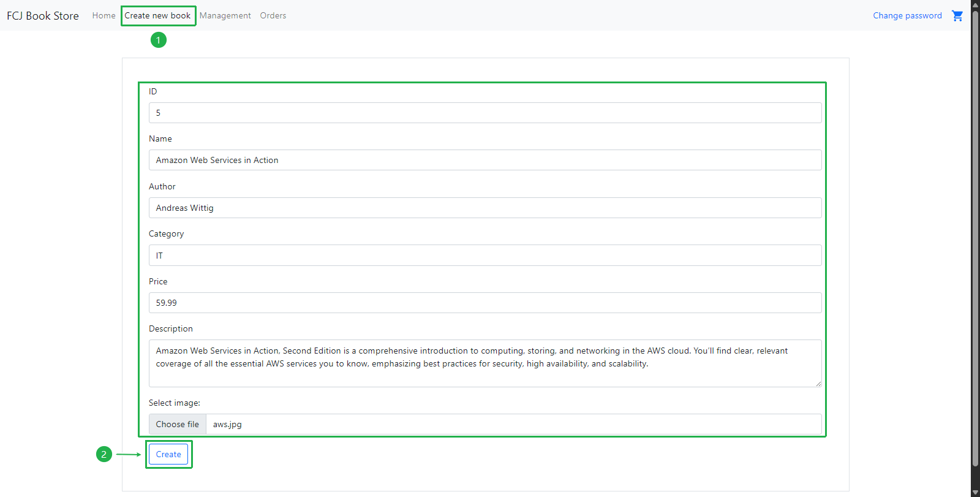Click the ID label above the first field

pyautogui.click(x=153, y=91)
